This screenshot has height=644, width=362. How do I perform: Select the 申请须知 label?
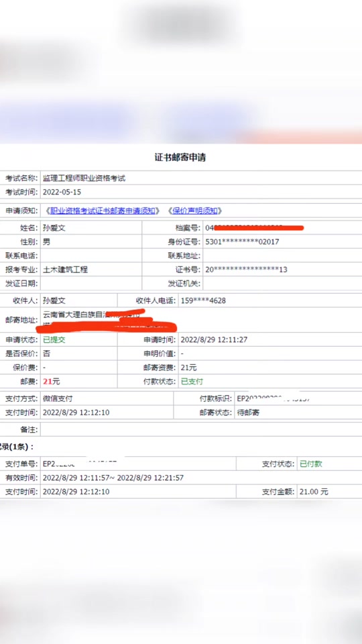coord(21,211)
